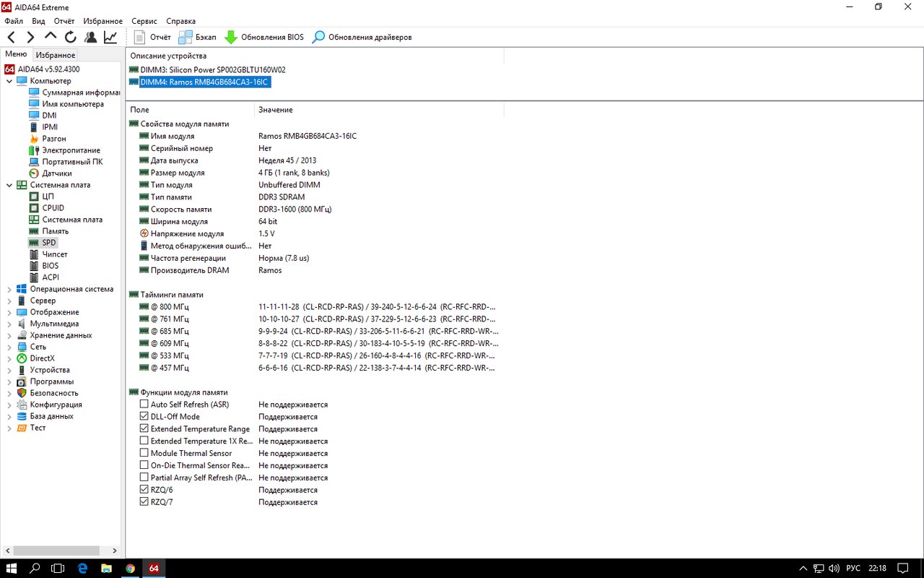
Task: Switch to the Меню tab
Action: 16,54
